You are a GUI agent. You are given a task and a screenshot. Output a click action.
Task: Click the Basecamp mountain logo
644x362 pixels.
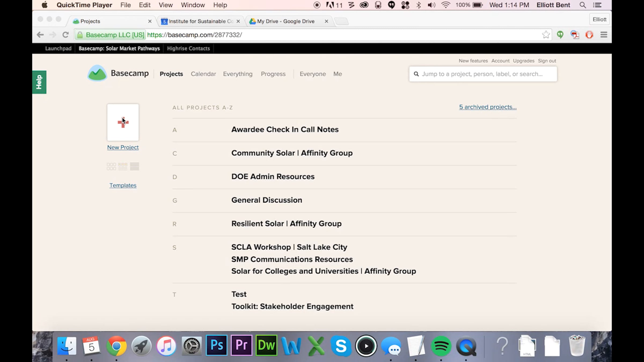(97, 73)
